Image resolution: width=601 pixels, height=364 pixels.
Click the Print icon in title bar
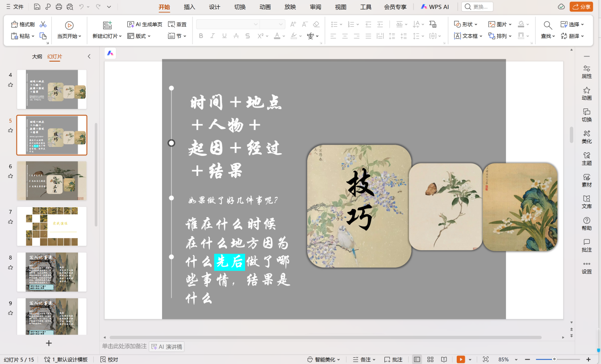(x=59, y=7)
